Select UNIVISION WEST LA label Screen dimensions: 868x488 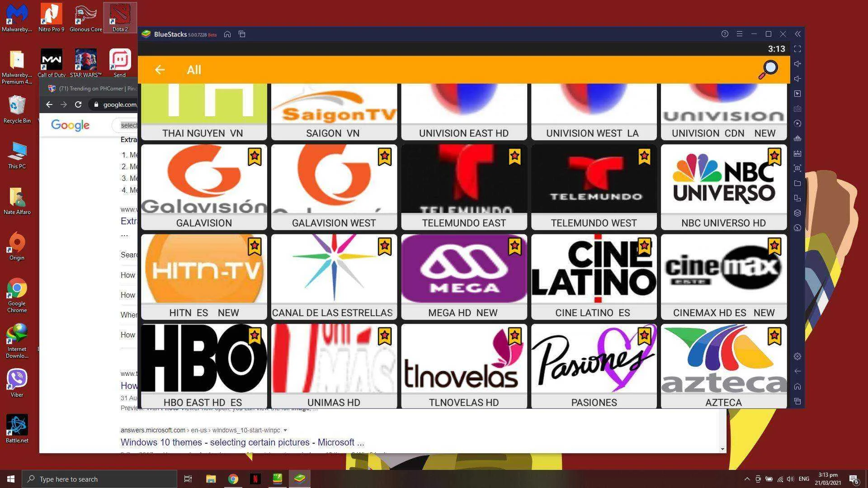coord(593,133)
